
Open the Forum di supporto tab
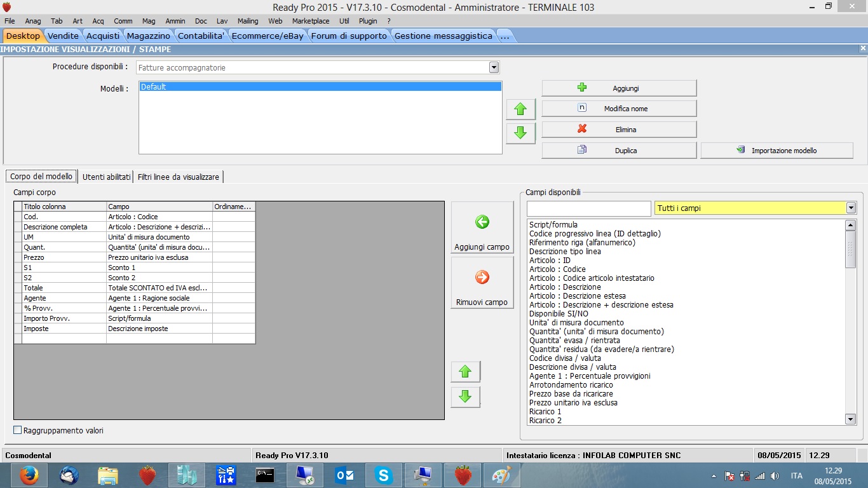(x=349, y=36)
